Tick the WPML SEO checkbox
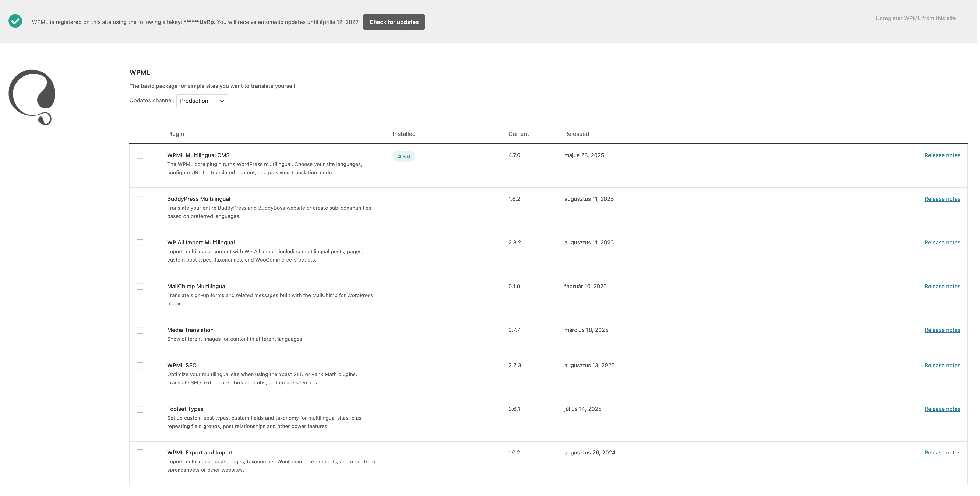980x496 pixels. pos(140,366)
